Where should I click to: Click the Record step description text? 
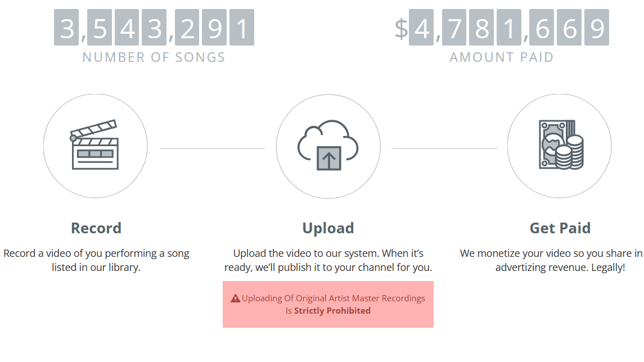[x=96, y=260]
